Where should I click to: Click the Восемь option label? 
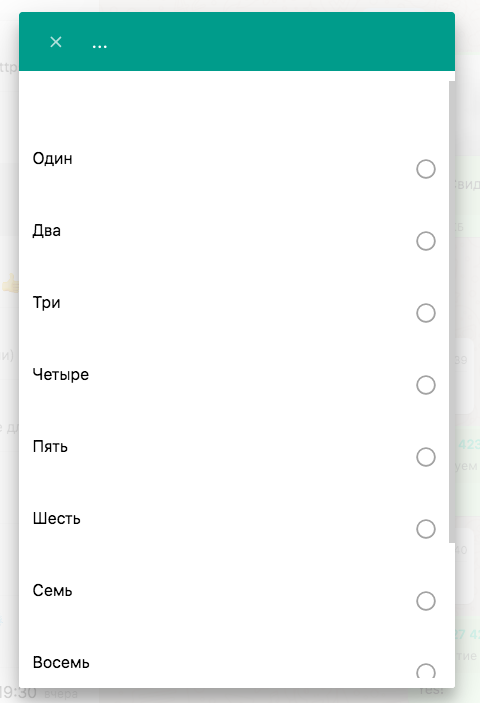61,663
